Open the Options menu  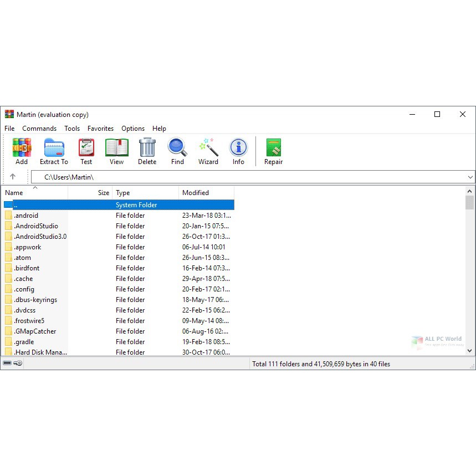133,128
